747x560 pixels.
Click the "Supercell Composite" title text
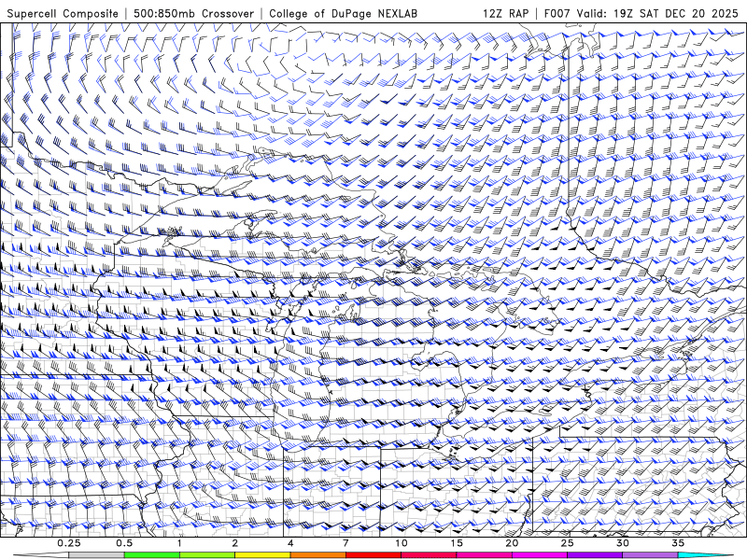(63, 13)
